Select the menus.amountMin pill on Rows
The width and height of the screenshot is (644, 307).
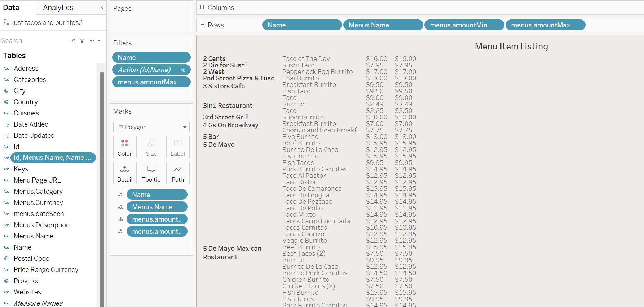point(464,25)
